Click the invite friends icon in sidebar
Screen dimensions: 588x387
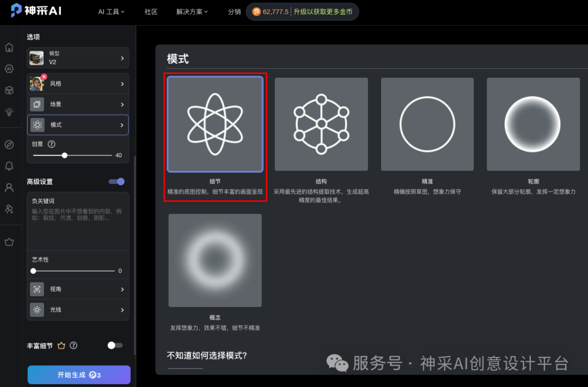(10, 209)
